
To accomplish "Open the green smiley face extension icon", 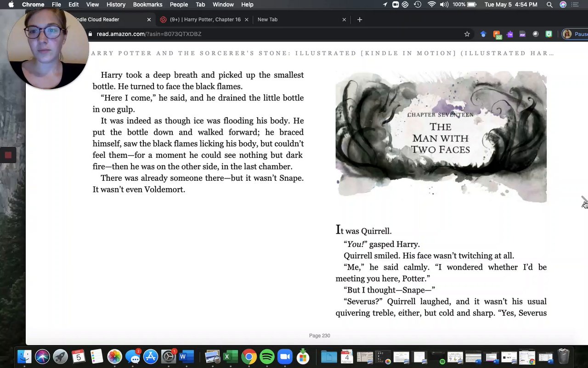I will pos(548,34).
